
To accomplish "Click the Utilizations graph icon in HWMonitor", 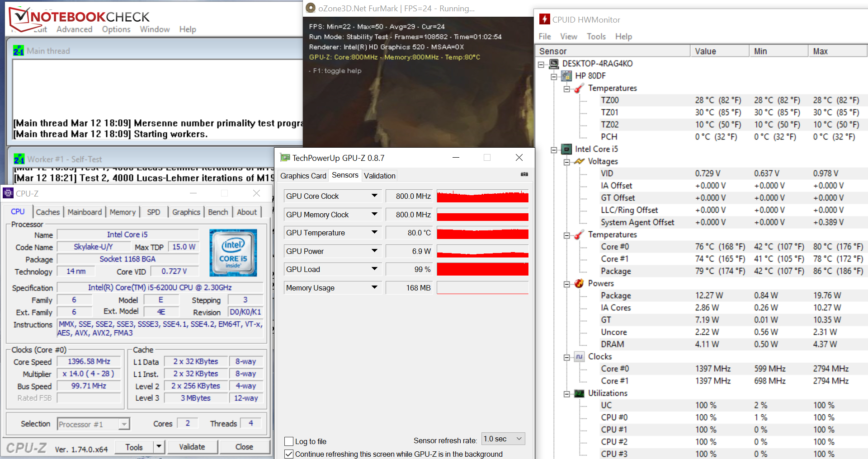I will pyautogui.click(x=579, y=393).
